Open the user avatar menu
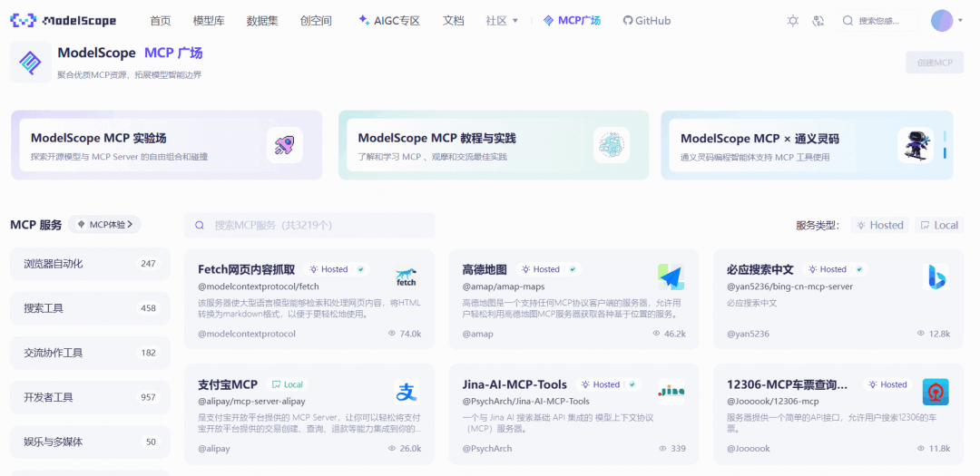Image resolution: width=980 pixels, height=476 pixels. [x=942, y=21]
